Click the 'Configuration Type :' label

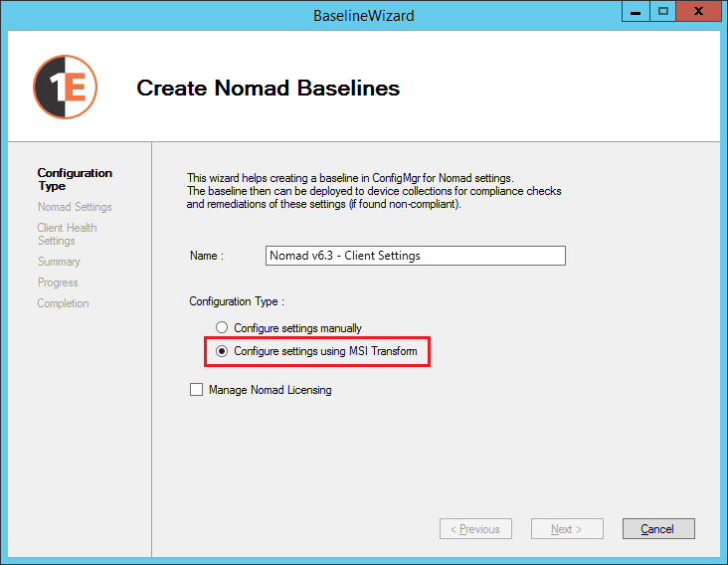(x=237, y=301)
